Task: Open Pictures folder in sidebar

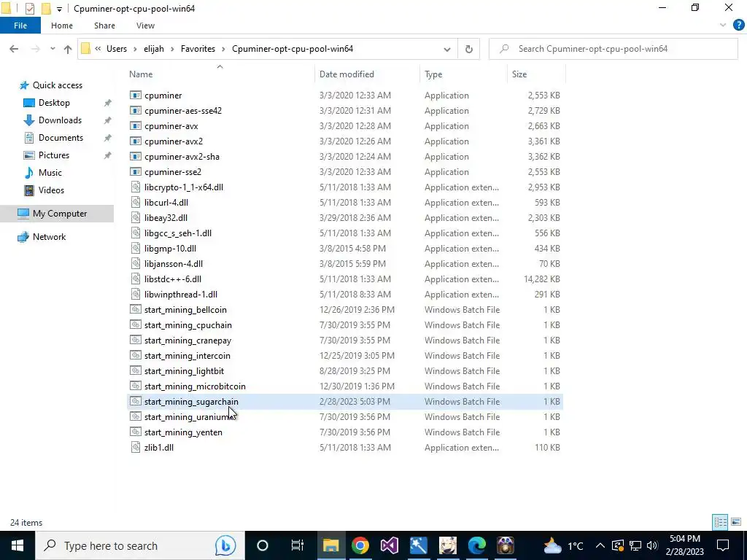Action: tap(53, 155)
